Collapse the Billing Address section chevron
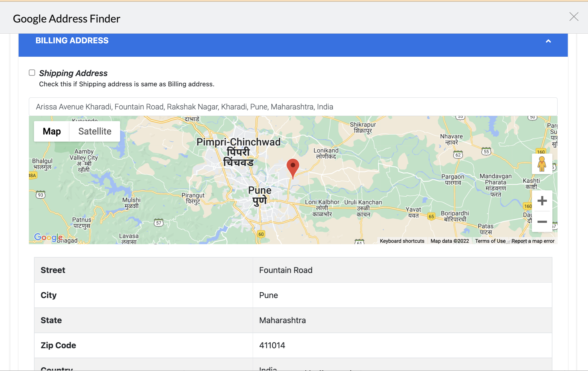This screenshot has width=588, height=371. click(x=548, y=41)
